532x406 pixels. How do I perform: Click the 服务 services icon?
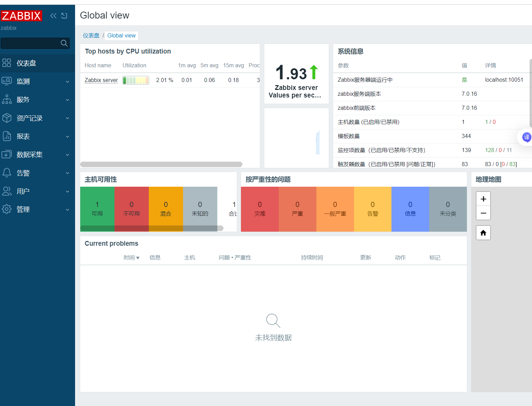click(x=7, y=100)
